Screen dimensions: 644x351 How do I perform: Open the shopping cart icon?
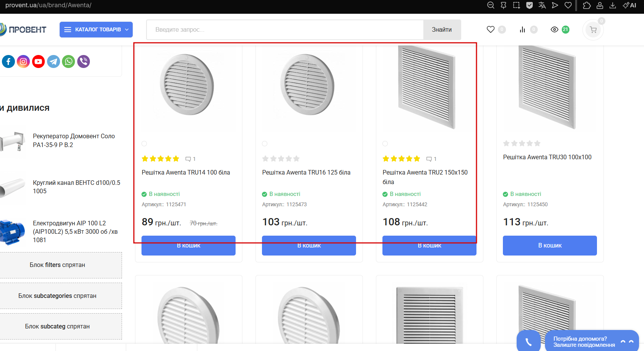[x=593, y=30]
